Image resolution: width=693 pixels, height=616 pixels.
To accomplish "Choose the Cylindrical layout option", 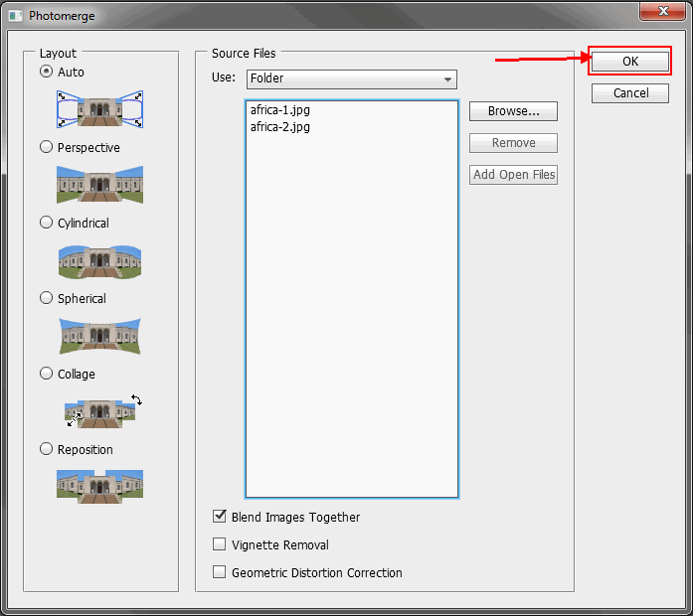I will tap(46, 223).
